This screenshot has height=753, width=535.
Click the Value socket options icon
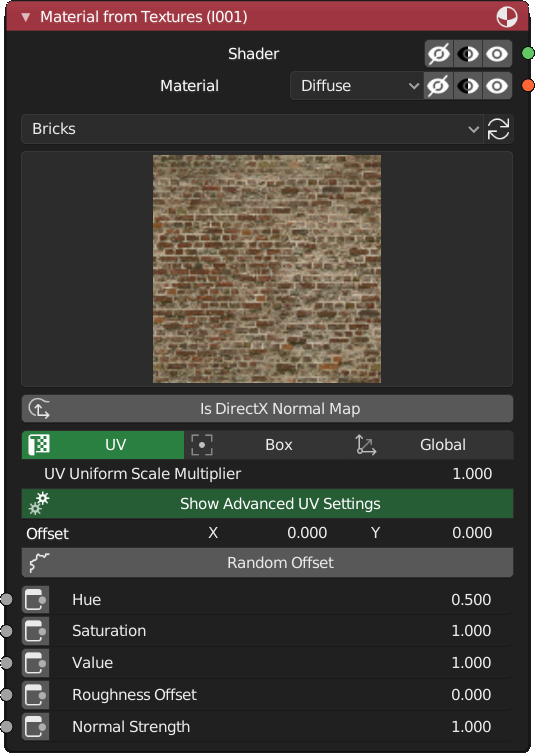tap(36, 663)
